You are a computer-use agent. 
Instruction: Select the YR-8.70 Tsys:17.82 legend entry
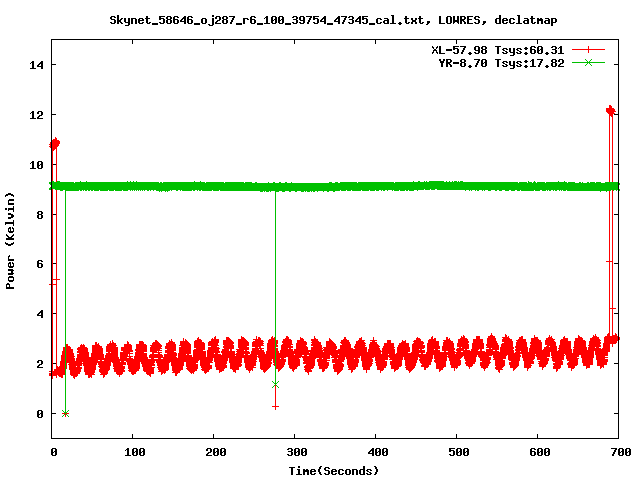click(501, 63)
